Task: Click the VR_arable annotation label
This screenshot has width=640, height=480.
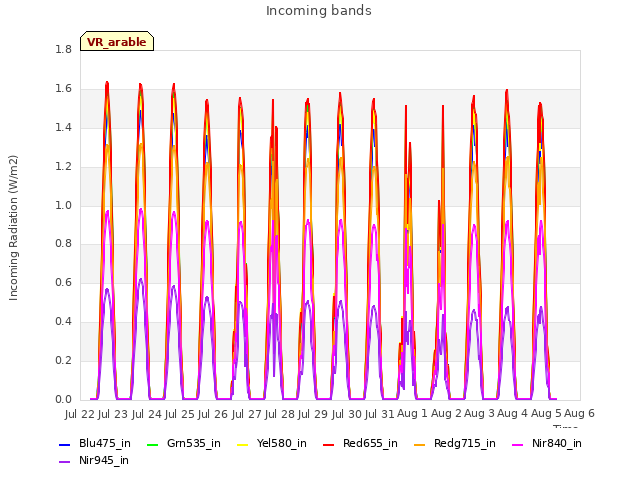Action: [x=117, y=41]
